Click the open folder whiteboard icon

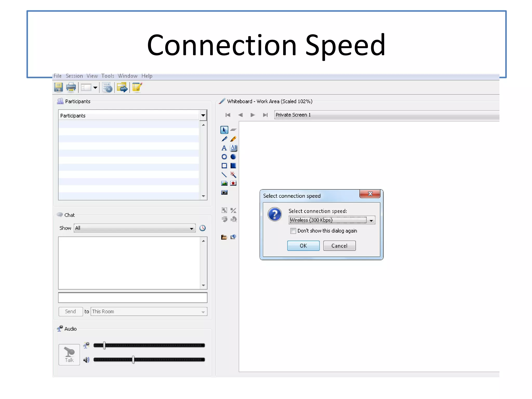click(x=224, y=237)
